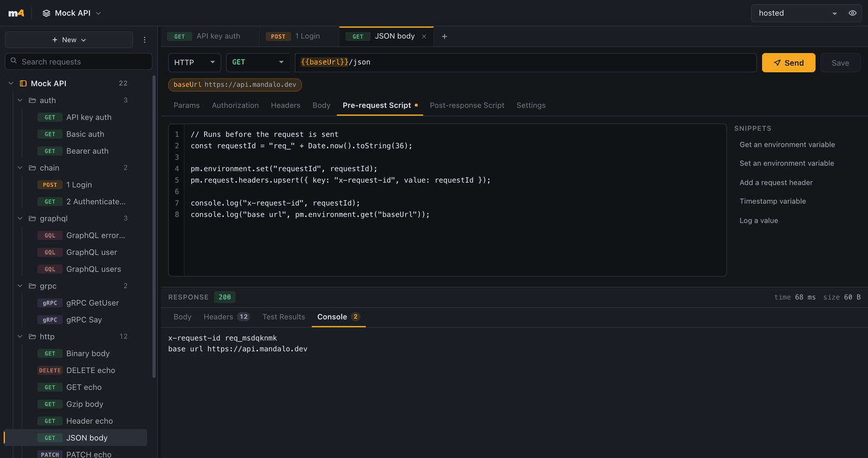This screenshot has height=458, width=868.
Task: Click POST badge of 1 Login in sidebar
Action: pyautogui.click(x=50, y=185)
